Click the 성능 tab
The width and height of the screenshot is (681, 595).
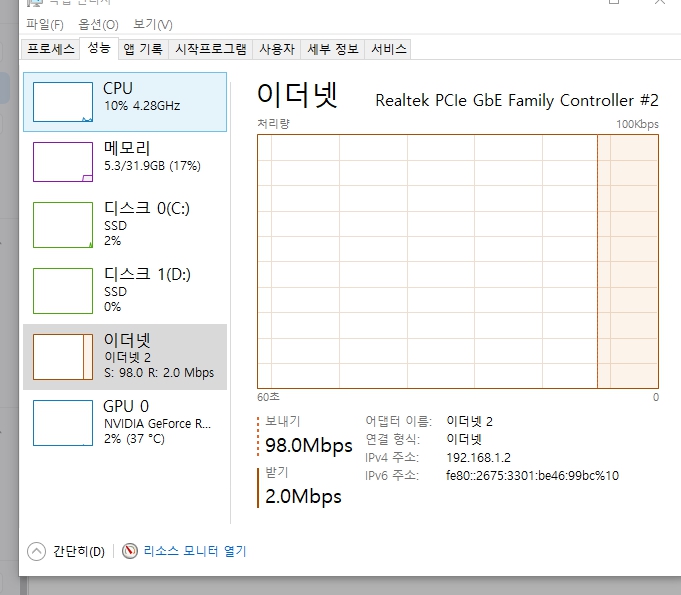coord(99,48)
